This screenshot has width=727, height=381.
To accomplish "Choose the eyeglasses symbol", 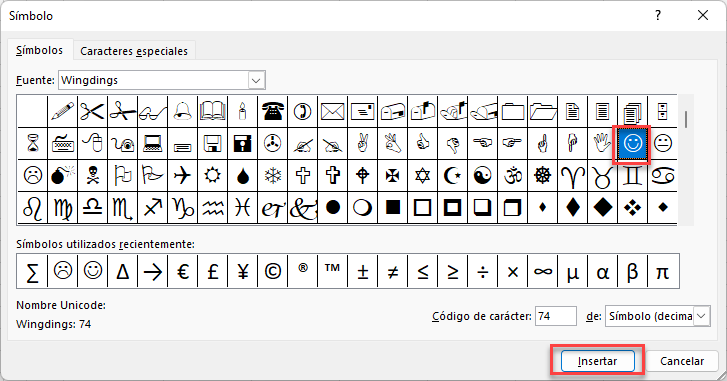I will point(153,112).
